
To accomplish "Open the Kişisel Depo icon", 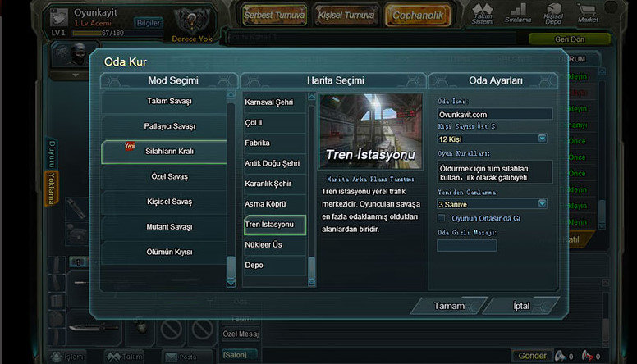I will pyautogui.click(x=553, y=13).
